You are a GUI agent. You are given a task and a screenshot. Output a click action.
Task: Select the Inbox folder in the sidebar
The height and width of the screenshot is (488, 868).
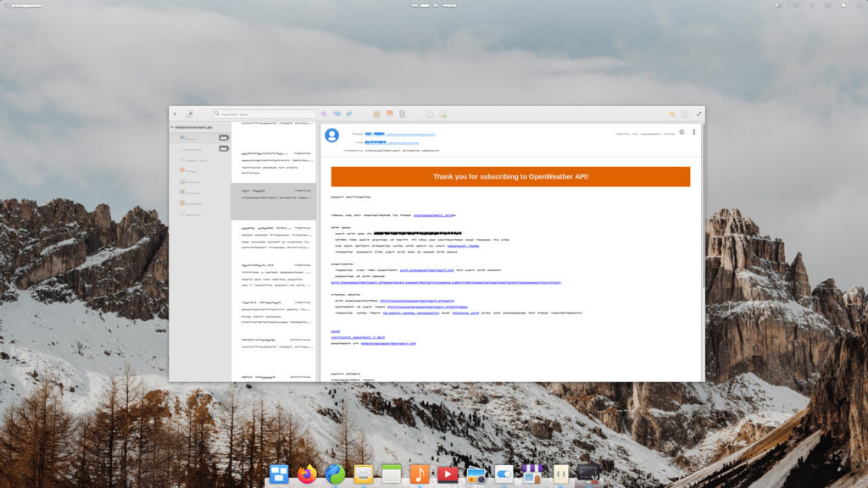[200, 138]
